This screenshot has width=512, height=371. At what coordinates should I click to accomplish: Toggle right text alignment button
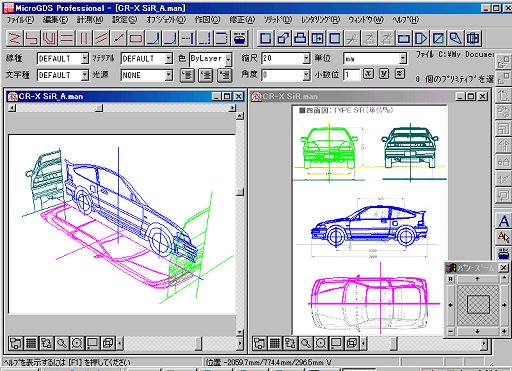pos(225,75)
